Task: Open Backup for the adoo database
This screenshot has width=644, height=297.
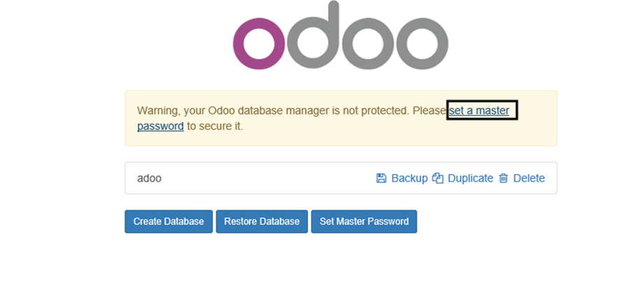Action: coord(409,178)
